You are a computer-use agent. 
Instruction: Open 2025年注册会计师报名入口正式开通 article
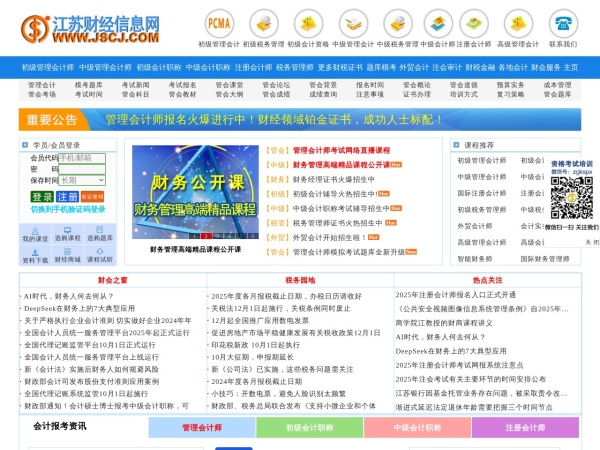point(456,295)
